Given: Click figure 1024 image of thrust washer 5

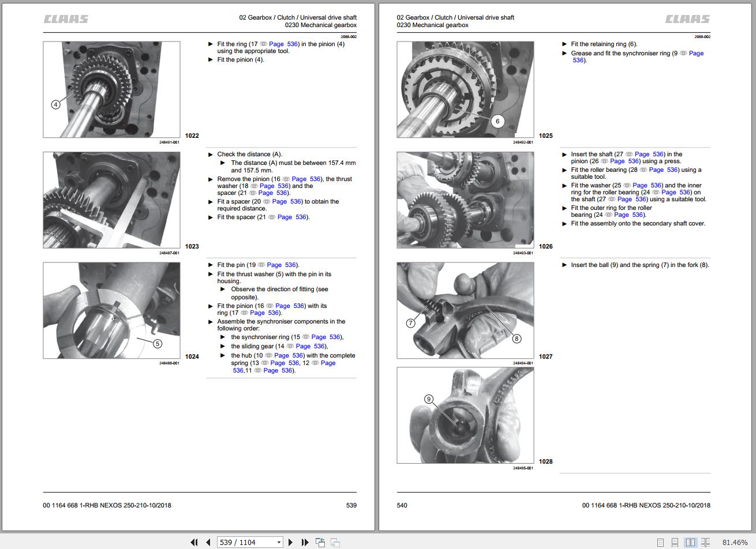Looking at the screenshot, I should pos(111,310).
